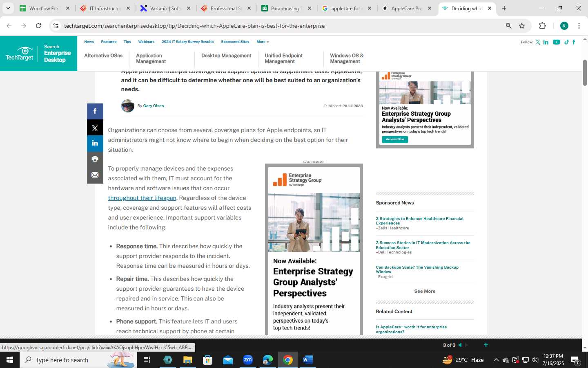Open Chrome extensions puzzle icon
The image size is (588, 368).
542,26
